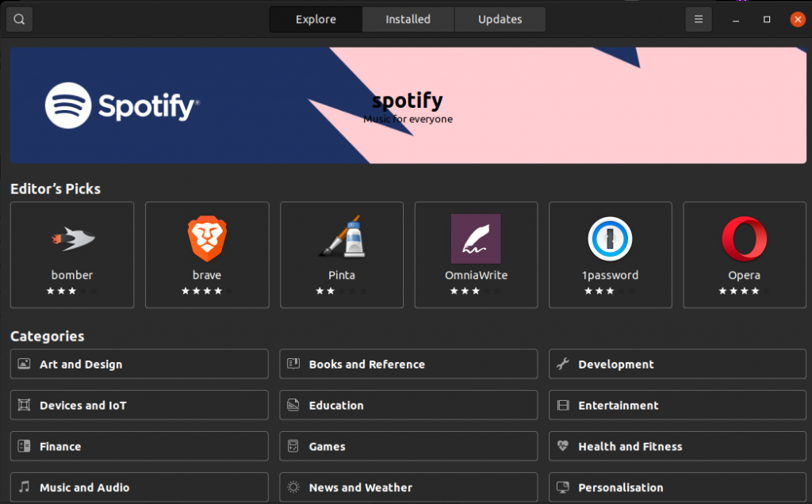
Task: Open the Finance category
Action: tap(139, 445)
